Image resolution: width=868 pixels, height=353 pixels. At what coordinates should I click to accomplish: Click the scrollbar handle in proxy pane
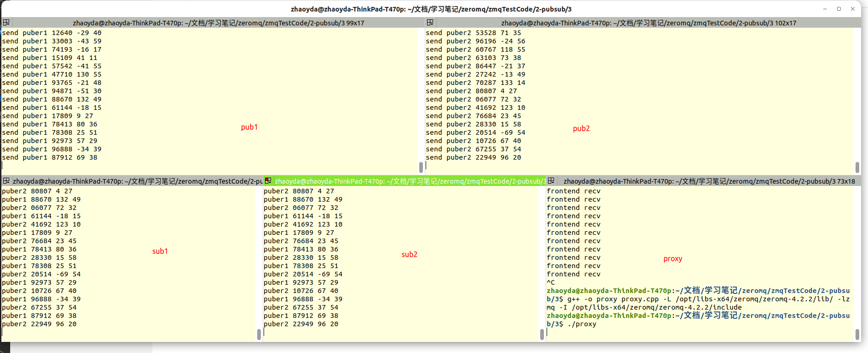[x=857, y=335]
